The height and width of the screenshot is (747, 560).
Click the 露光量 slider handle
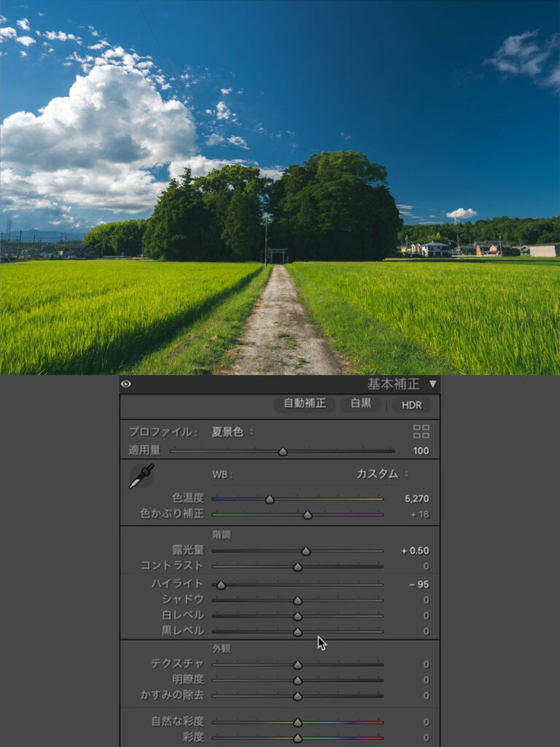point(306,551)
